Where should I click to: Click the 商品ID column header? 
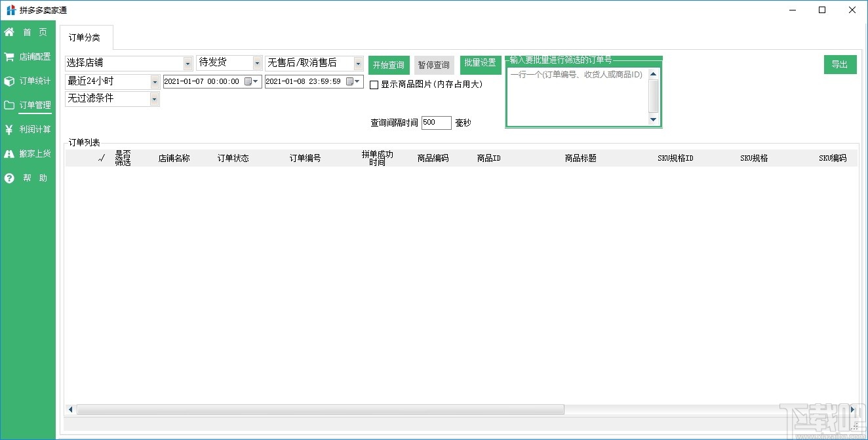click(x=489, y=158)
